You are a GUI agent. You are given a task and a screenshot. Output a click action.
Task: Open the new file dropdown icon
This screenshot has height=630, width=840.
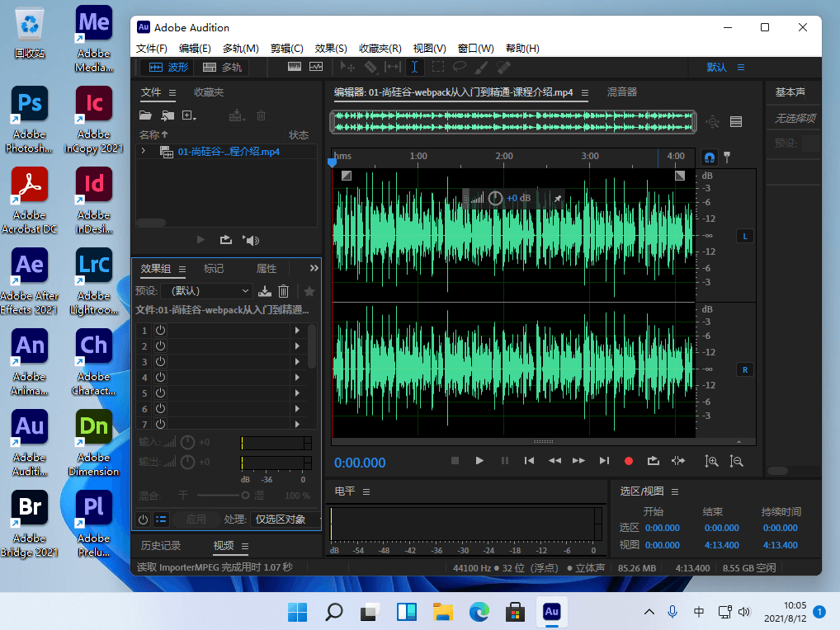(x=189, y=115)
